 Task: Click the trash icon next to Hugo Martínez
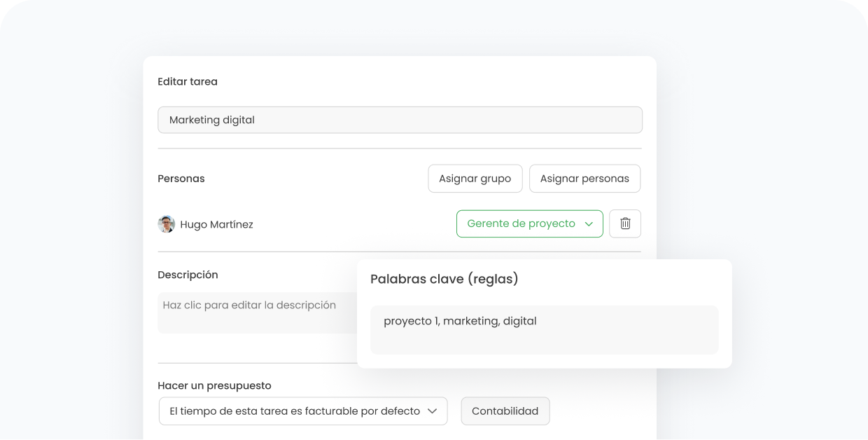tap(625, 224)
